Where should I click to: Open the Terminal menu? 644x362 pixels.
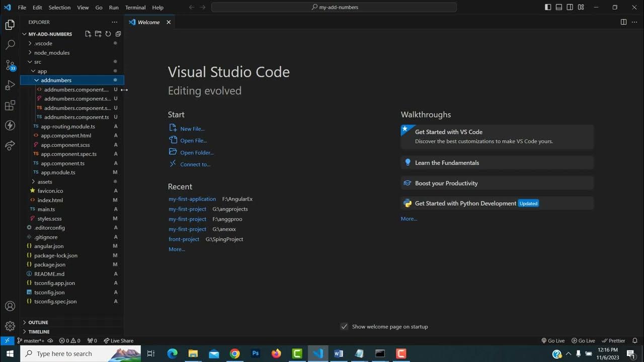click(x=135, y=8)
